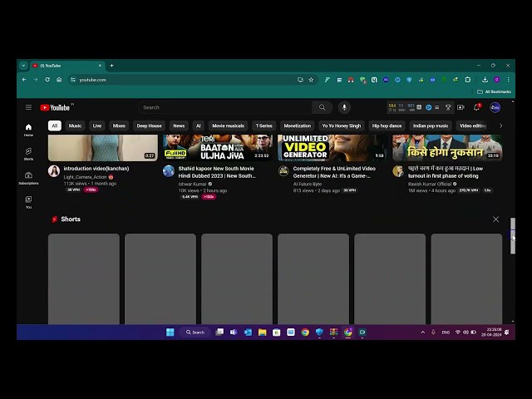This screenshot has width=532, height=399.
Task: Open Subscriptions in the sidebar
Action: [28, 178]
